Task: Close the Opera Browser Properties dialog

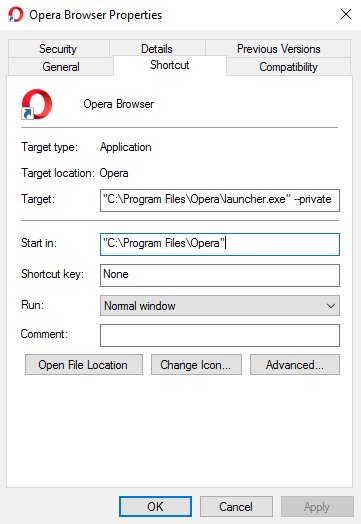Action: coord(346,14)
